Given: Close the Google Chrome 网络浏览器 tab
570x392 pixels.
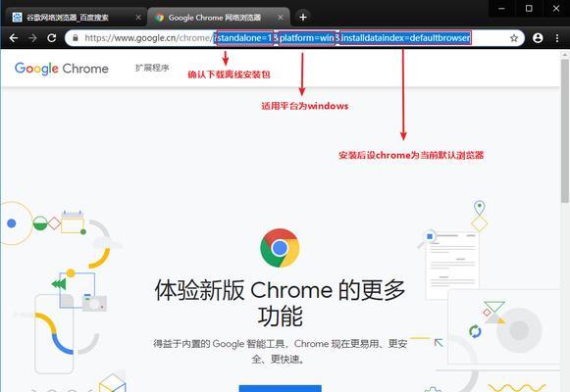Looking at the screenshot, I should [x=281, y=17].
